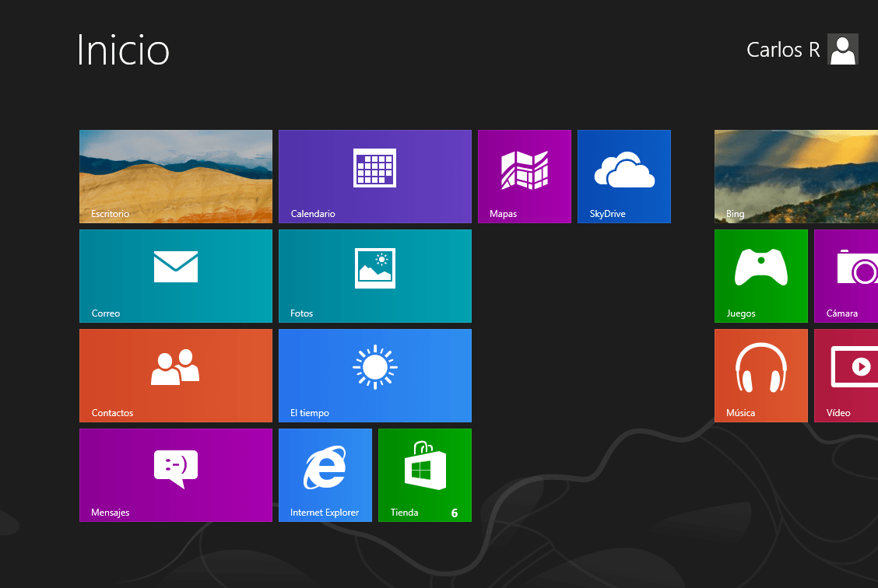Open SkyDrive cloud icon
This screenshot has width=878, height=588.
tap(624, 169)
